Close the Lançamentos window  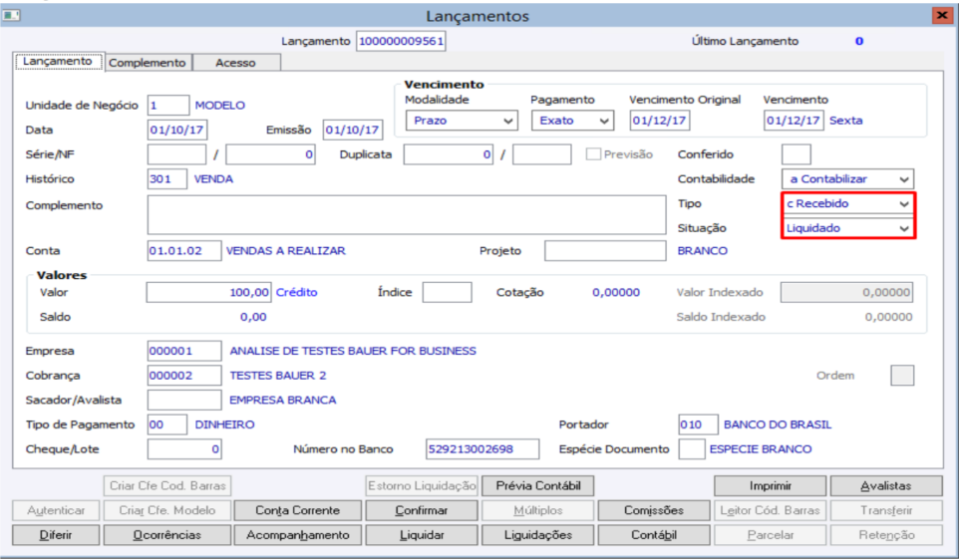pos(942,15)
